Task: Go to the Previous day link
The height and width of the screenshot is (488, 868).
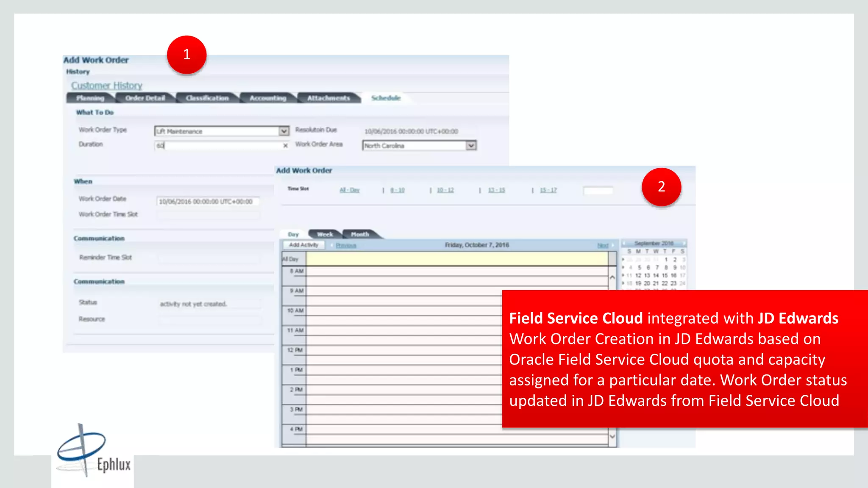Action: coord(346,246)
